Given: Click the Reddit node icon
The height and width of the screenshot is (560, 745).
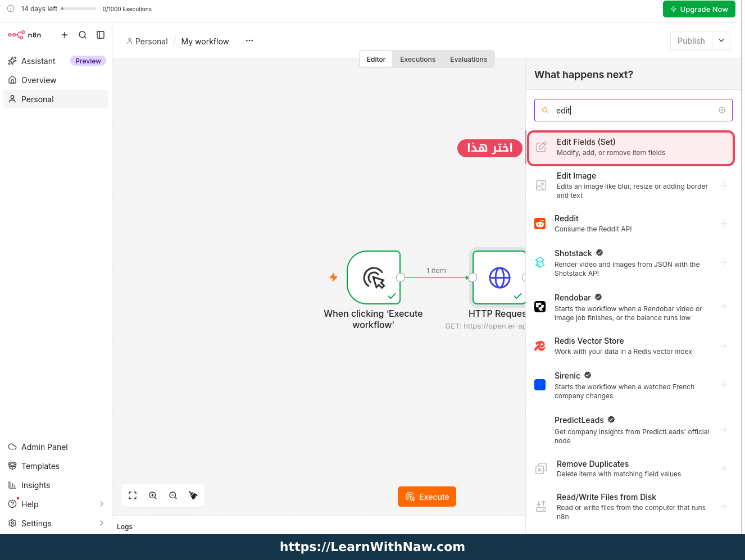Looking at the screenshot, I should click(x=540, y=224).
